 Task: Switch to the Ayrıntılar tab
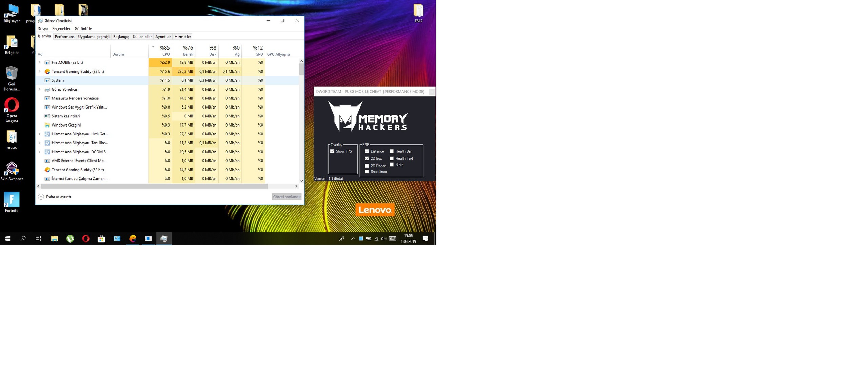coord(163,37)
